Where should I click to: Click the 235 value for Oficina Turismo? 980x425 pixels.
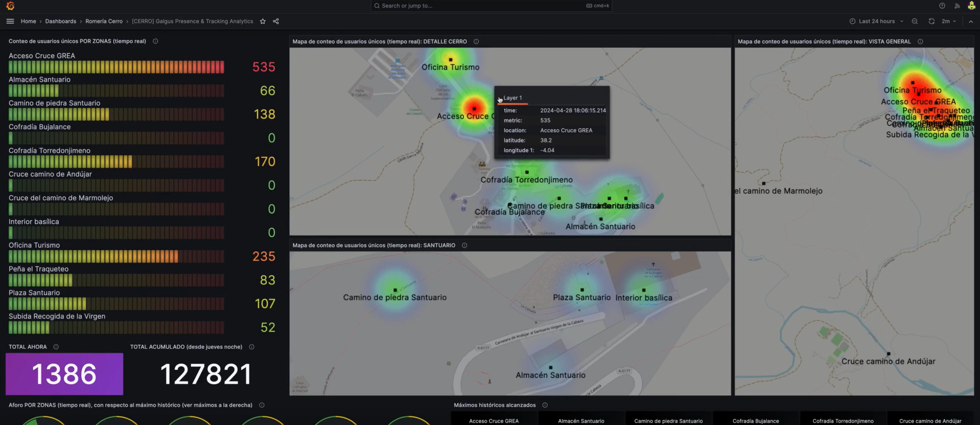tap(264, 256)
